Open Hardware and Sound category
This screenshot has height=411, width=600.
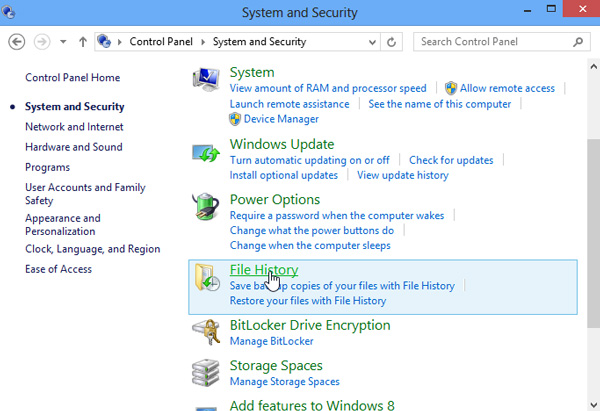point(74,147)
